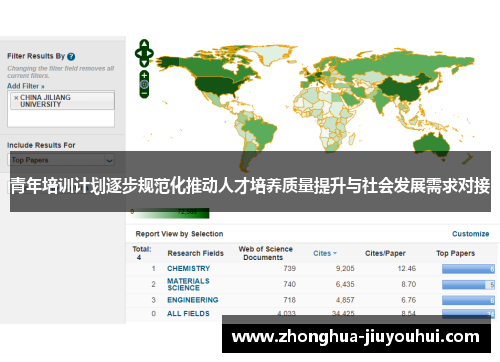Pan the map up with the arrow
This screenshot has width=500, height=362.
(x=144, y=44)
